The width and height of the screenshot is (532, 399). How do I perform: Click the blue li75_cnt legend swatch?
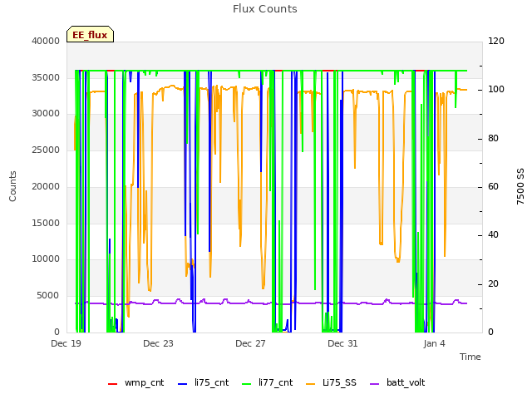pyautogui.click(x=183, y=384)
